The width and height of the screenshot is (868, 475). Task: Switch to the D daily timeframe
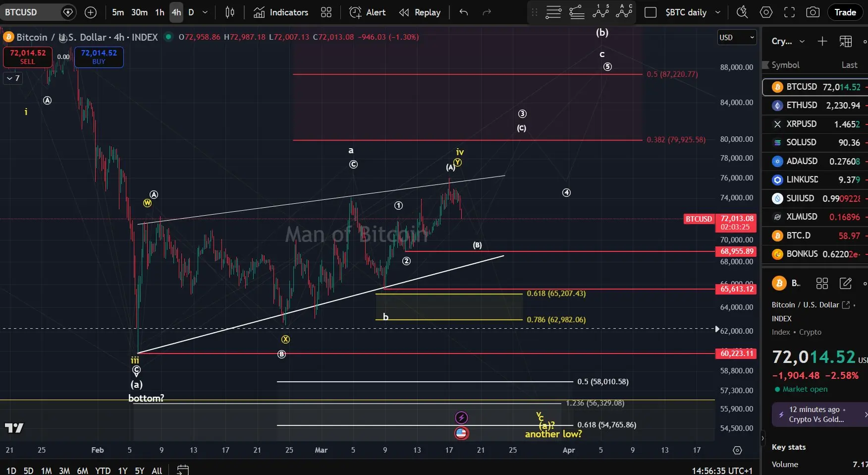(x=191, y=12)
